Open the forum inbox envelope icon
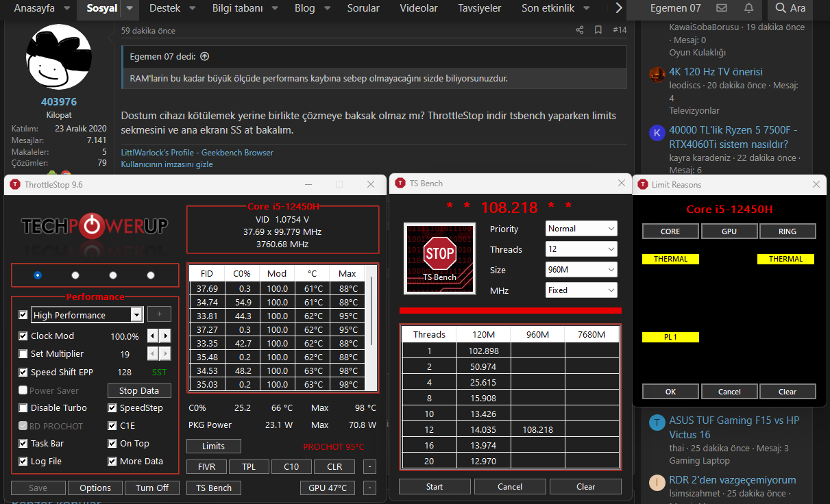The width and height of the screenshot is (830, 504). 722,8
